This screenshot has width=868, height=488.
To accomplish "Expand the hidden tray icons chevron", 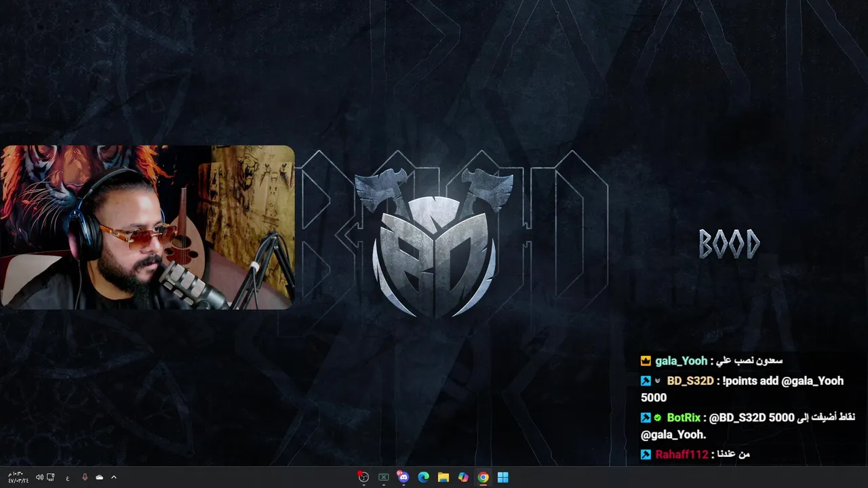I will click(x=114, y=477).
